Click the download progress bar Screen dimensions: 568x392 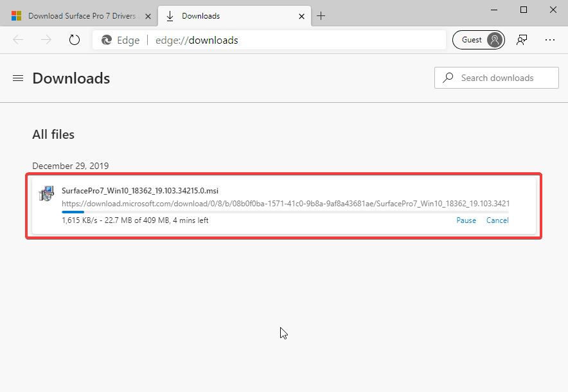click(x=285, y=212)
